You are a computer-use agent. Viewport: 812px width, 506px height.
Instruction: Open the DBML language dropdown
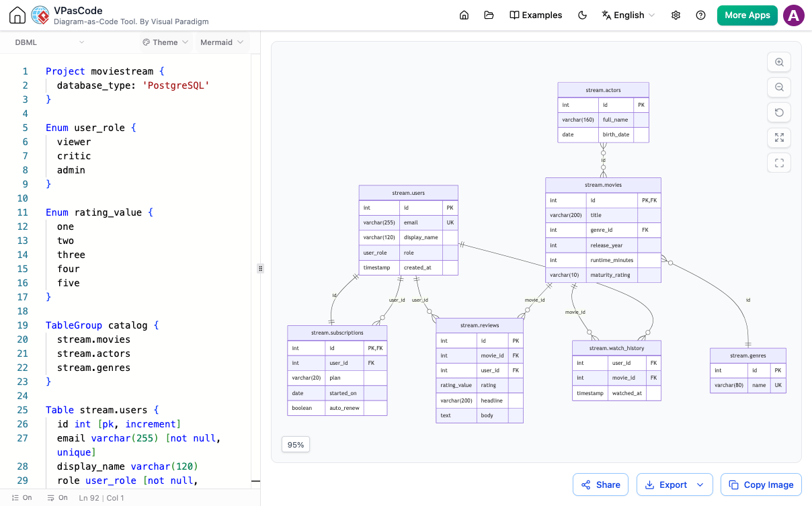(x=50, y=42)
